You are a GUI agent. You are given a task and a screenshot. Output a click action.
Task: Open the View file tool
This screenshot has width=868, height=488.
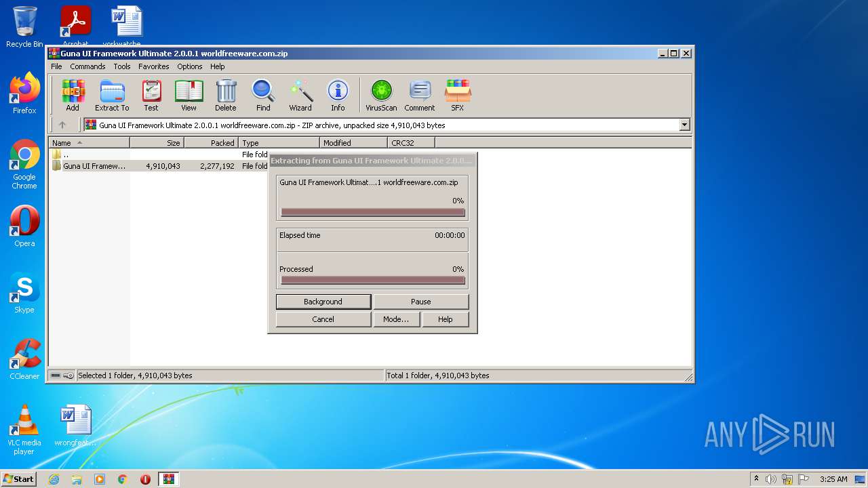(189, 95)
